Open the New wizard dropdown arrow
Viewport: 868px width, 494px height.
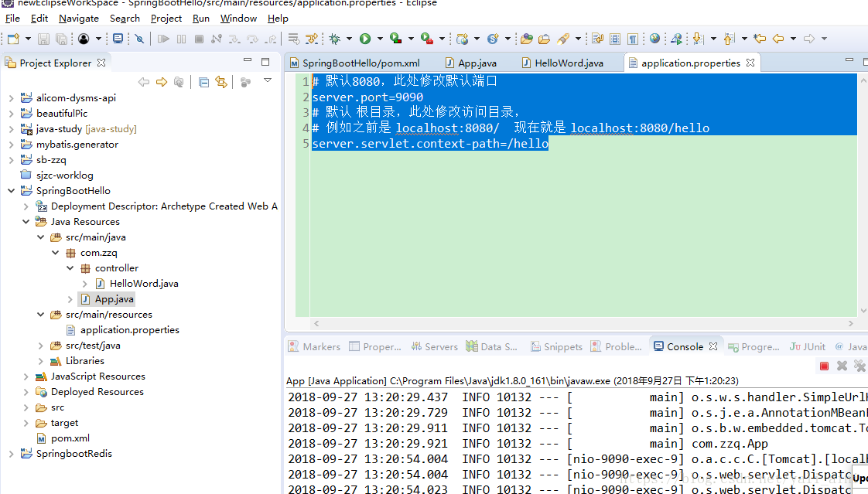[28, 39]
